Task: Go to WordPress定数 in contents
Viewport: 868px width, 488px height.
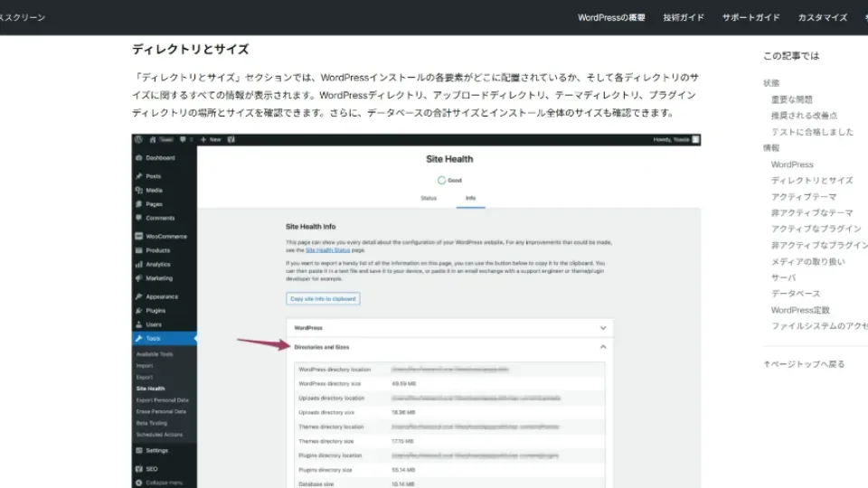Action: [x=800, y=310]
